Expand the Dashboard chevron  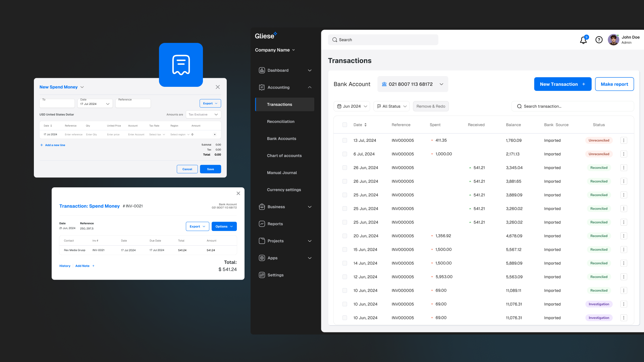pos(310,70)
